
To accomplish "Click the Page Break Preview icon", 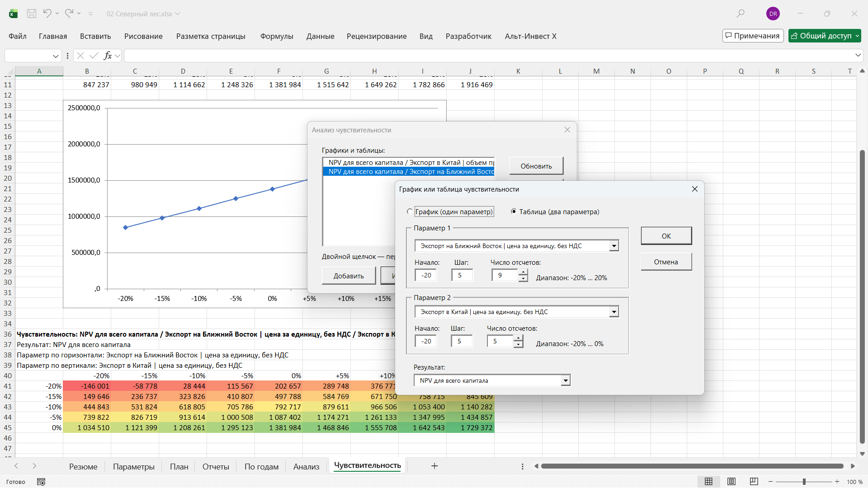I will coord(754,482).
